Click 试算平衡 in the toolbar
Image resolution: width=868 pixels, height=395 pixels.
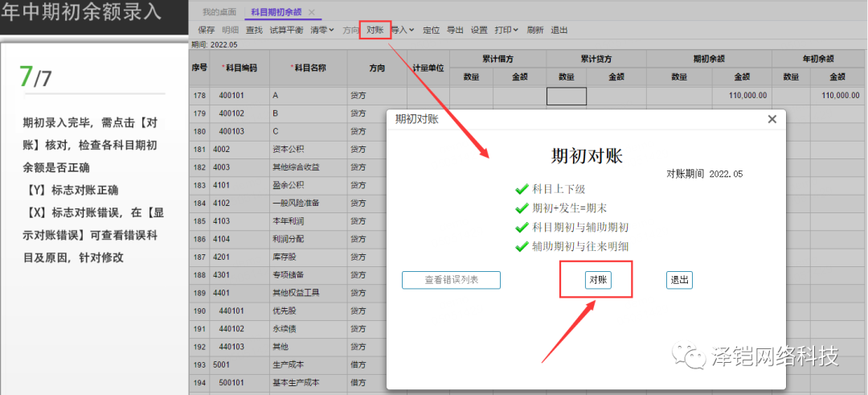coord(286,30)
